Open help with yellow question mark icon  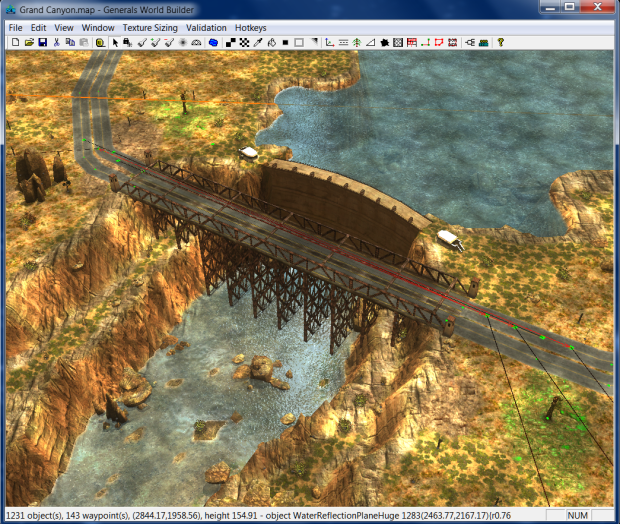click(501, 42)
